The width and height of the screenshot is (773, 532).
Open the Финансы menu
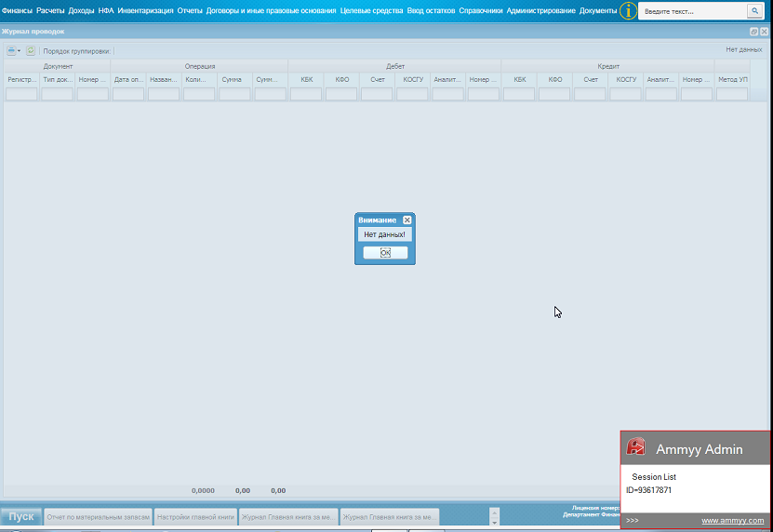[x=17, y=10]
